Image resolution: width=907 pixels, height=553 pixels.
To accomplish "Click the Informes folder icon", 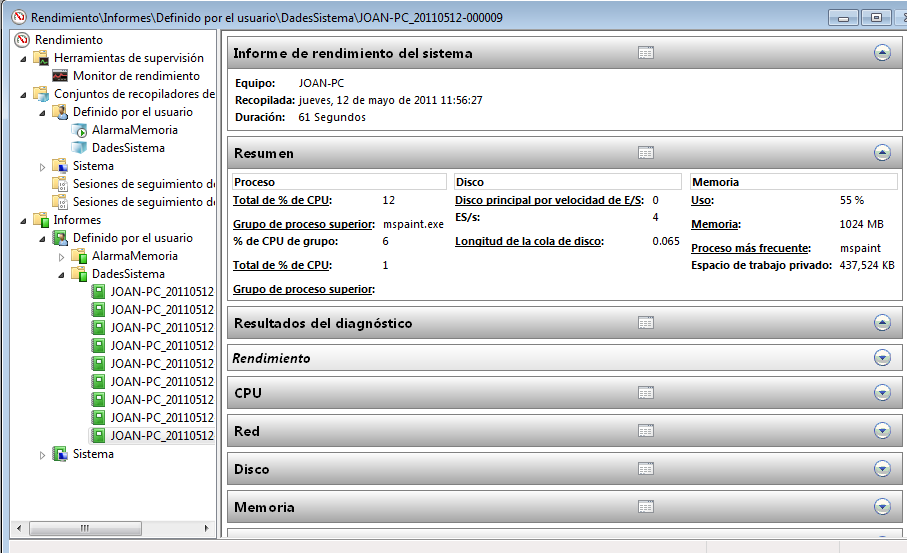I will click(41, 220).
